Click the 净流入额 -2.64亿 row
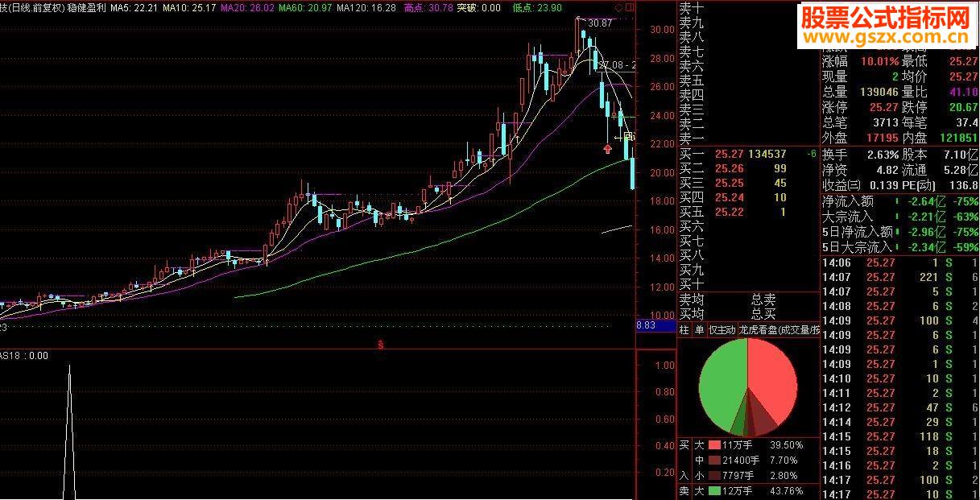 (x=900, y=201)
